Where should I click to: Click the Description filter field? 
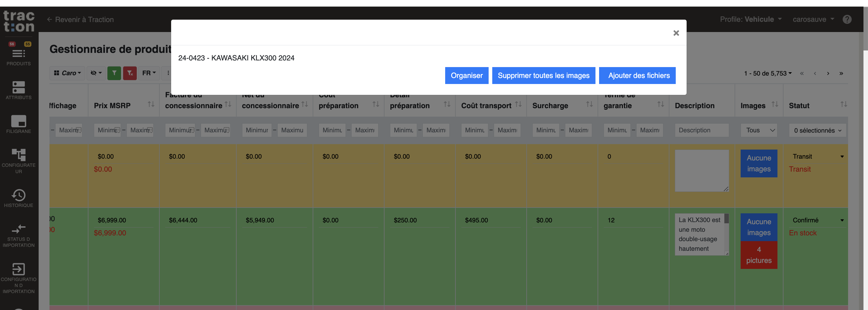tap(701, 130)
